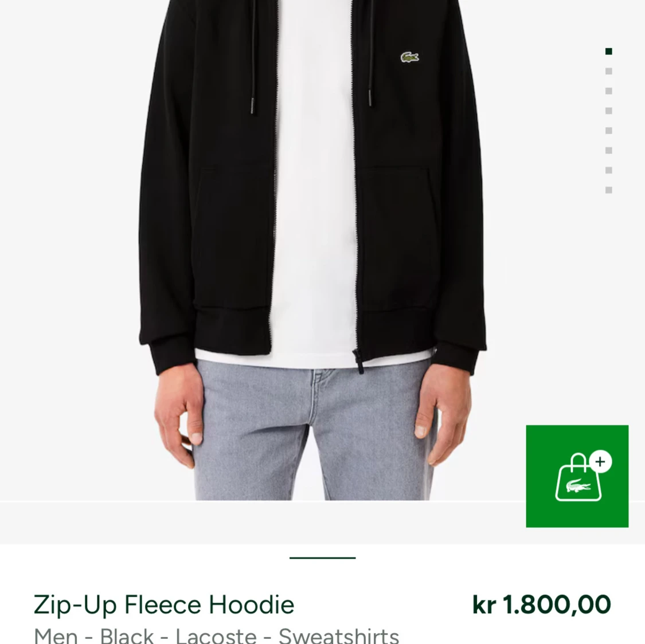
Task: Tap the green drag handle above title
Action: [x=322, y=557]
